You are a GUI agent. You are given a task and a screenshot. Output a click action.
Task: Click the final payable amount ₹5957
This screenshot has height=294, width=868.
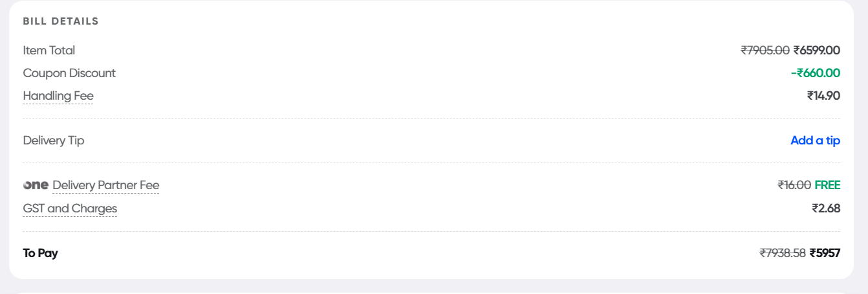click(x=825, y=253)
